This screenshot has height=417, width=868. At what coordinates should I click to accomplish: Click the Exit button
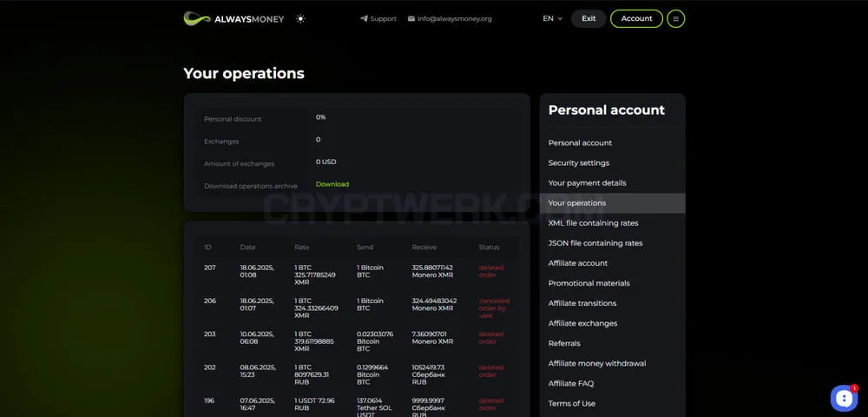589,19
